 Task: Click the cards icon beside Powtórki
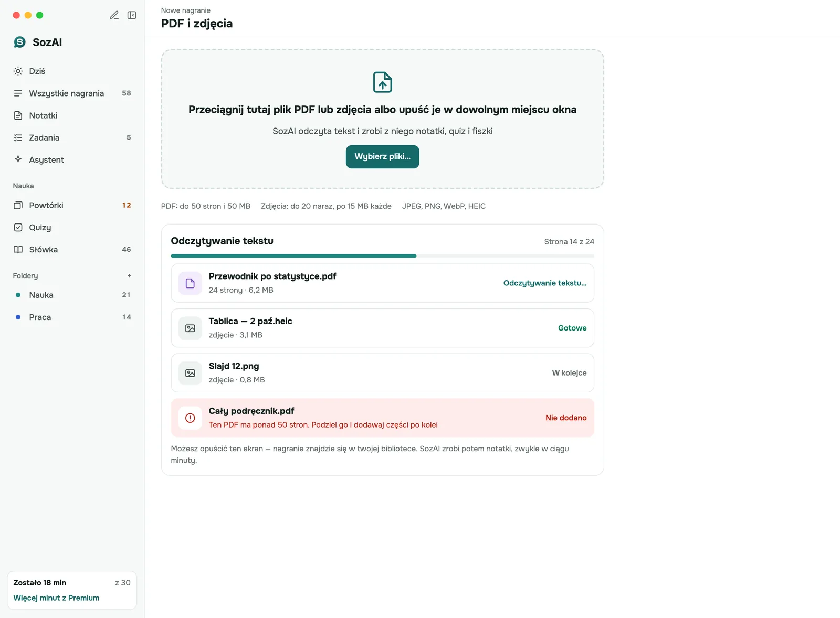pos(18,205)
